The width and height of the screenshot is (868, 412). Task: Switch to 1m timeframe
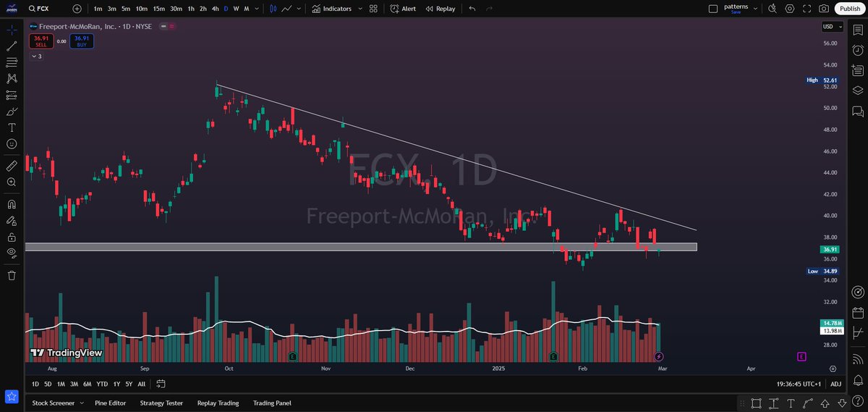98,9
